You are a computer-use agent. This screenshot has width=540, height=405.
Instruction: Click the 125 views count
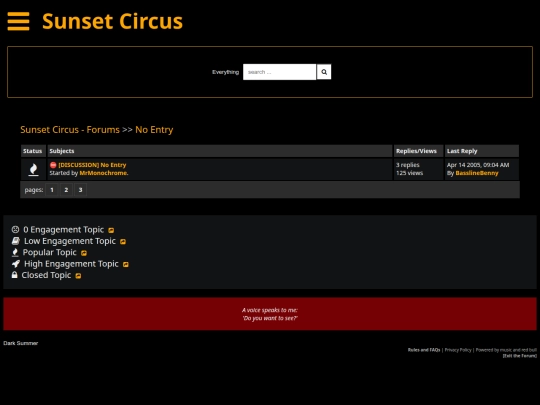[409, 173]
